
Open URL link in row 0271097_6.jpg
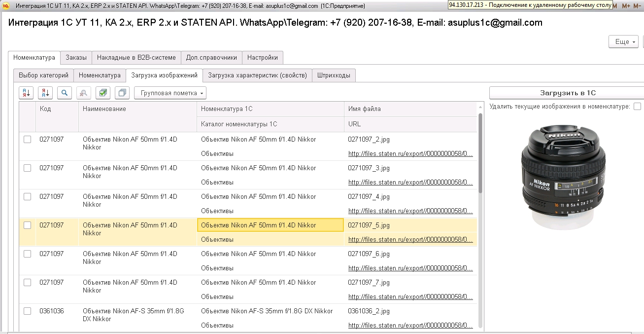pos(410,268)
